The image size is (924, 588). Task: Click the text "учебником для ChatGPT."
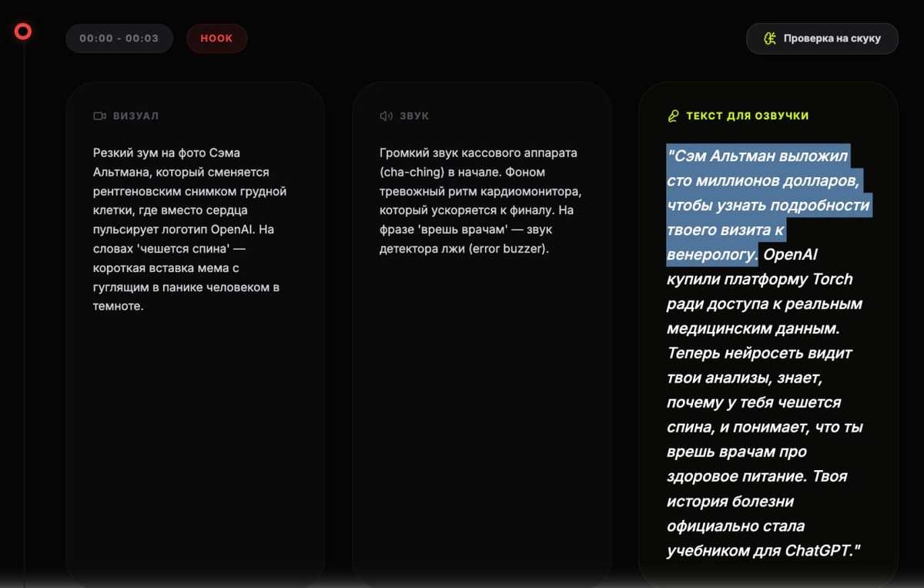763,550
